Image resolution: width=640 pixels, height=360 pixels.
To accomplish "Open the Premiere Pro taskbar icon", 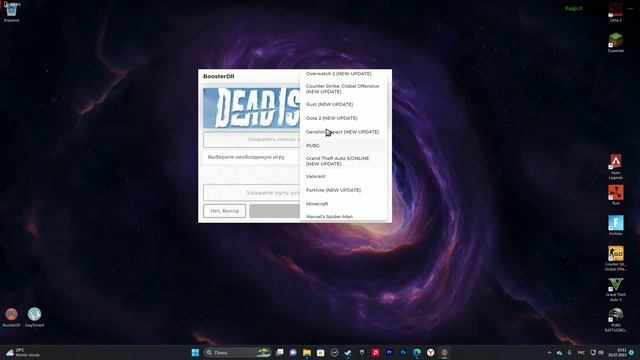I will click(389, 352).
